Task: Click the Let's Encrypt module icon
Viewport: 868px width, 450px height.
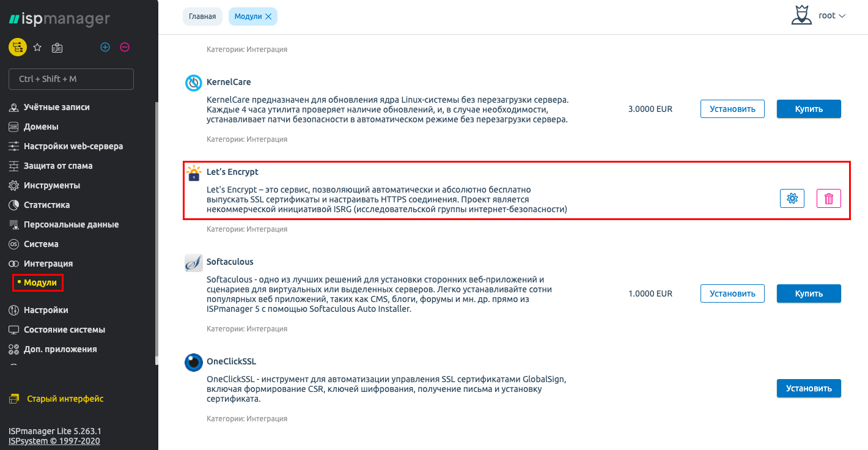Action: [194, 173]
